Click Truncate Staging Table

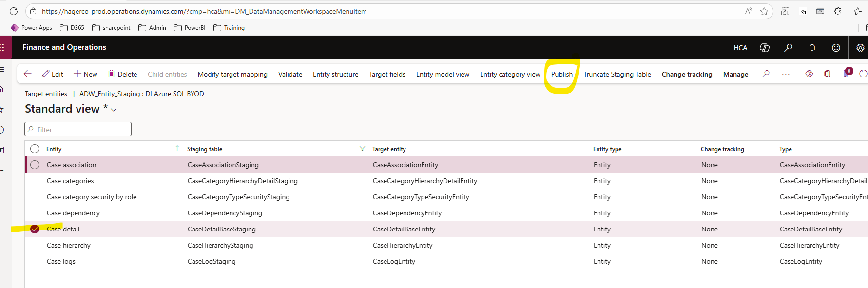pos(617,74)
